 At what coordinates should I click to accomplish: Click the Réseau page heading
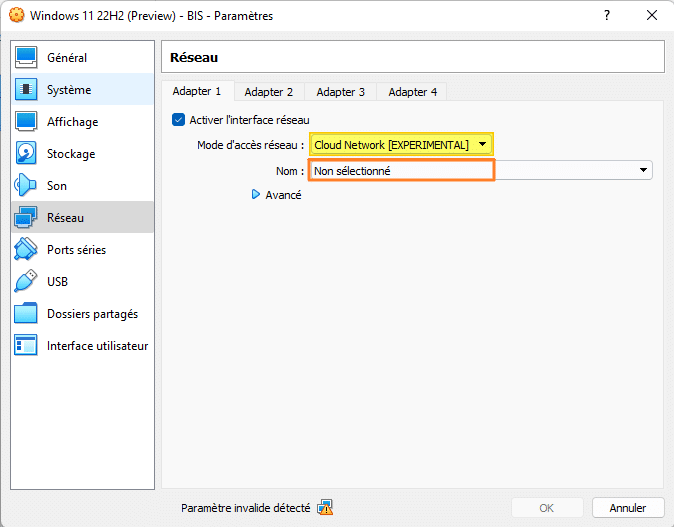pos(194,57)
